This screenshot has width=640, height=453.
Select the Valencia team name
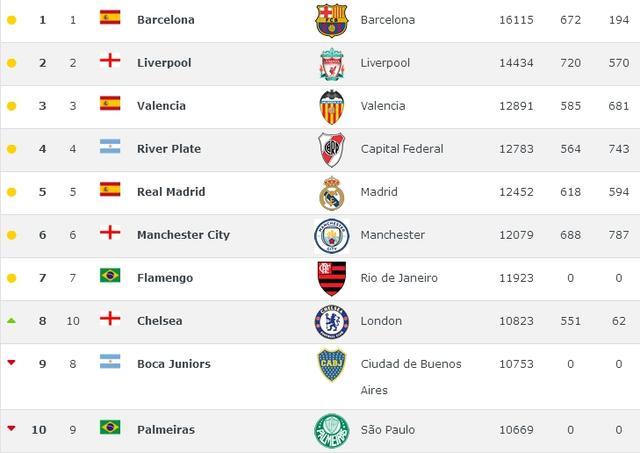pos(161,106)
